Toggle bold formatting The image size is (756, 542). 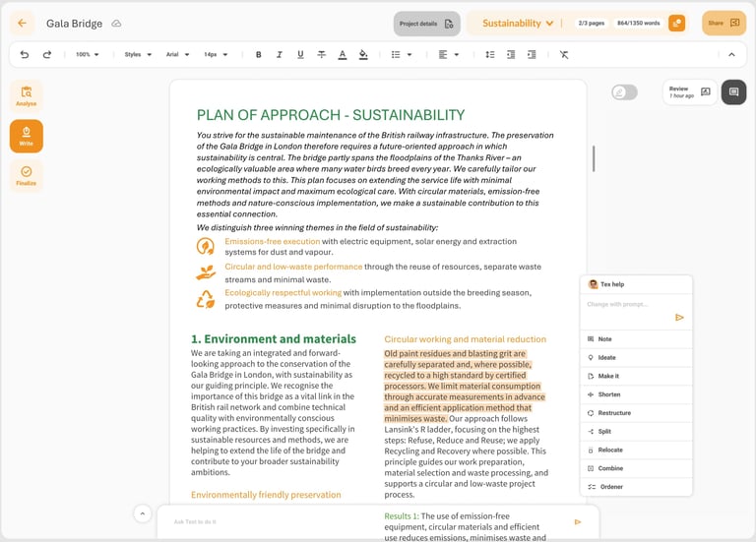pos(259,55)
